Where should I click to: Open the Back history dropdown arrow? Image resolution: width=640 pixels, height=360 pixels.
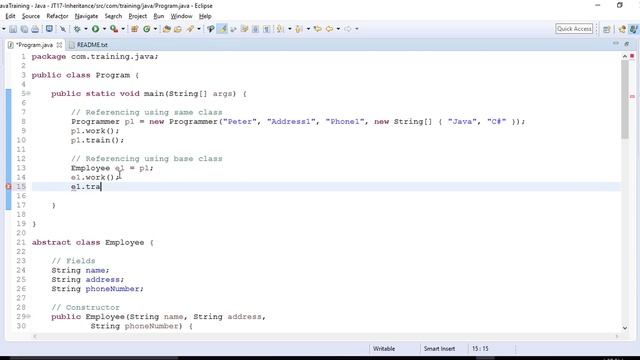tap(338, 29)
